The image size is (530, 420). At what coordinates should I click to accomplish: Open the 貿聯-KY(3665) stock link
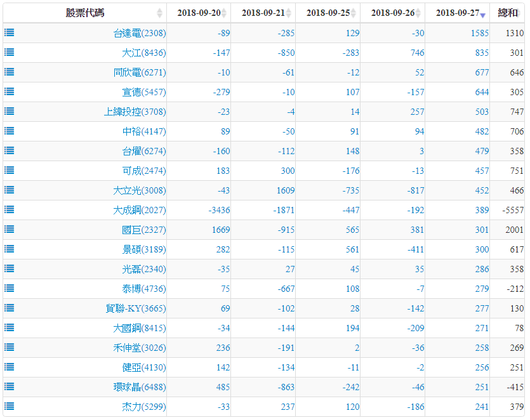click(135, 308)
